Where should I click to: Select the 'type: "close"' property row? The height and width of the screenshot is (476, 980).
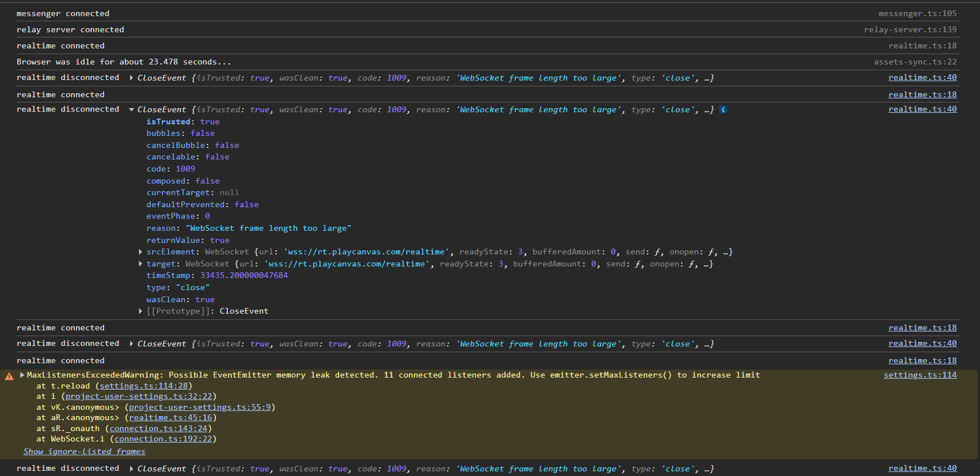coord(178,287)
